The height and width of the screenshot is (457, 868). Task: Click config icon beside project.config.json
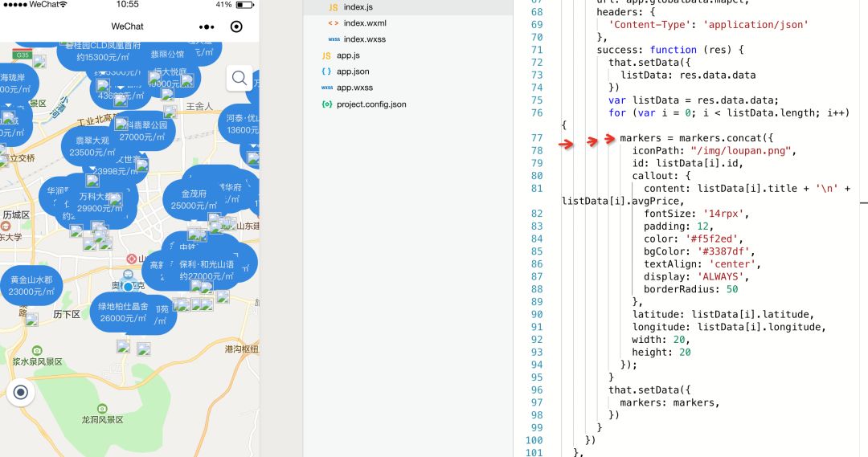point(327,104)
